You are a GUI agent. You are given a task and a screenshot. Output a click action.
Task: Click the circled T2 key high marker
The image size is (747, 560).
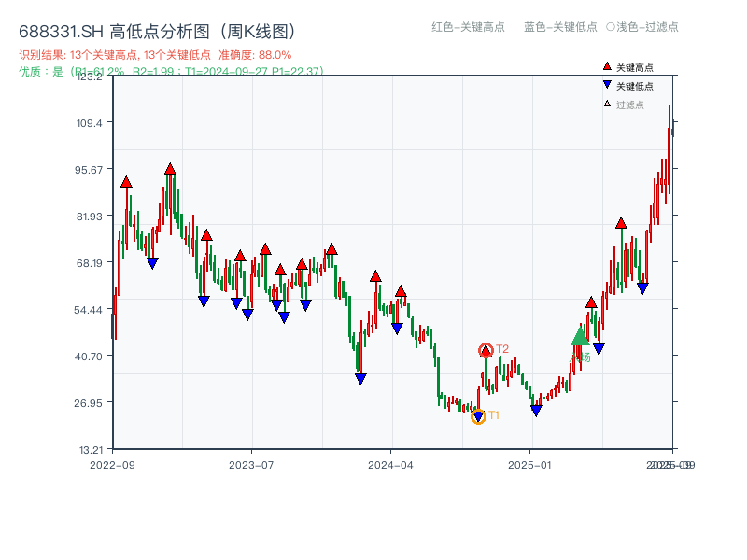486,349
